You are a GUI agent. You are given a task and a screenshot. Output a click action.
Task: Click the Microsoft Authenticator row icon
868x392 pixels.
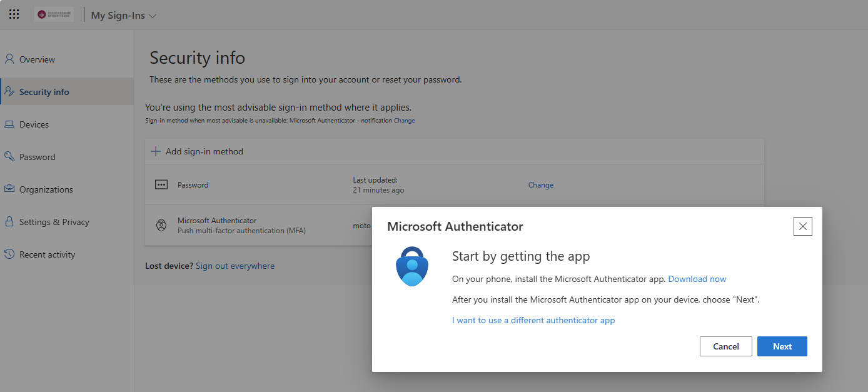(x=161, y=226)
